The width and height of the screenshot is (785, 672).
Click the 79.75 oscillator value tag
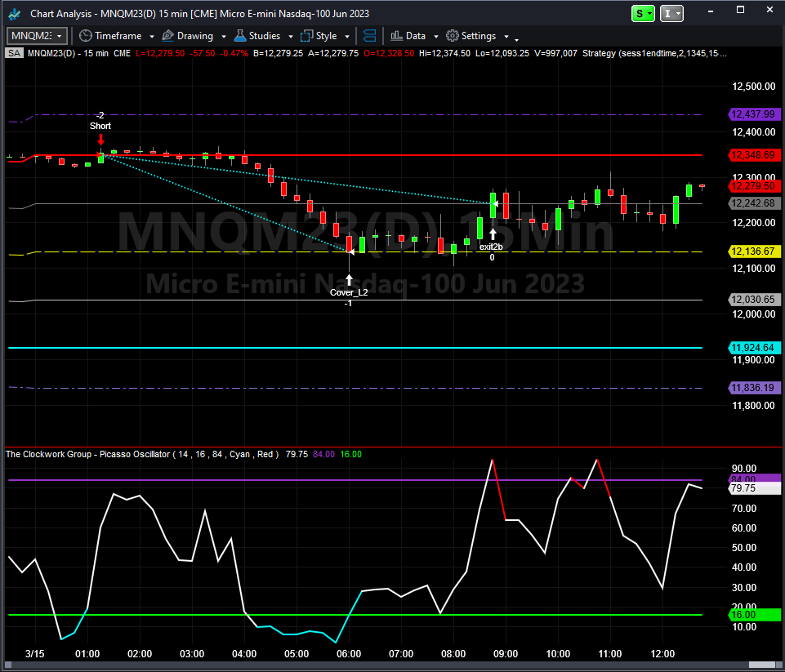pyautogui.click(x=754, y=488)
